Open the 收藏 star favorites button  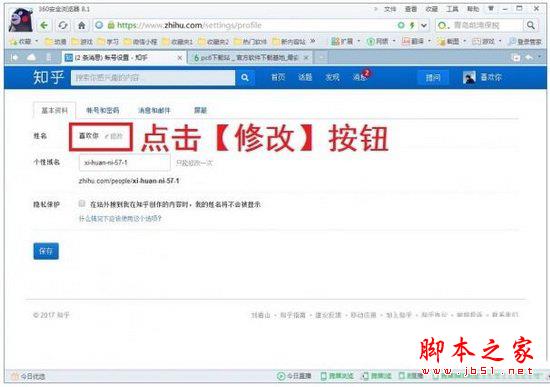point(21,41)
